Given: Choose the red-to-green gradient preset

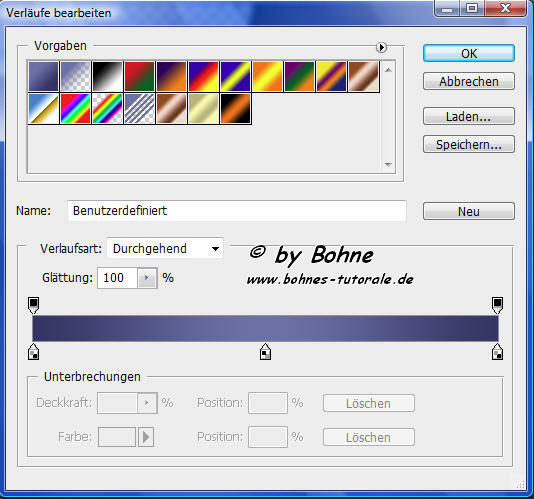Looking at the screenshot, I should click(x=139, y=77).
